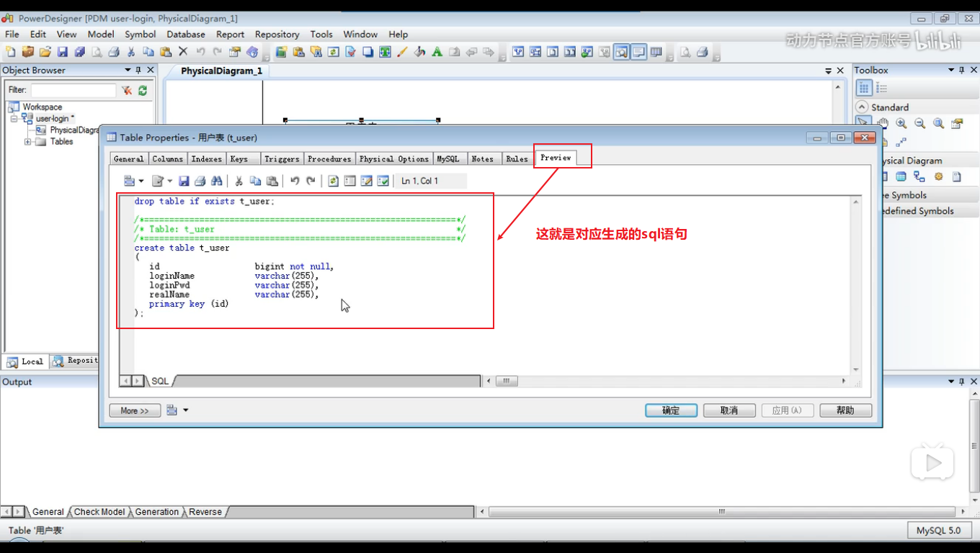This screenshot has width=980, height=553.
Task: Select the Reference tool in Physical Diagram toolbox
Action: (x=919, y=176)
